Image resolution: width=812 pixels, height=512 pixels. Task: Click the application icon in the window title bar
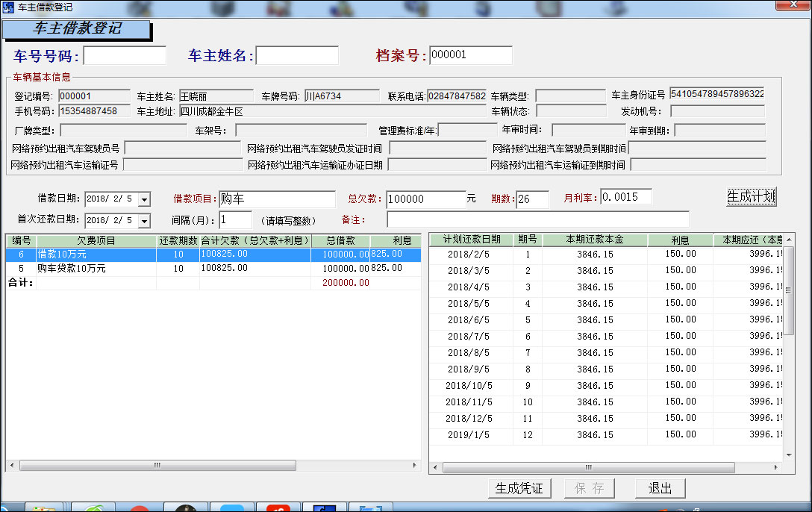pyautogui.click(x=6, y=6)
